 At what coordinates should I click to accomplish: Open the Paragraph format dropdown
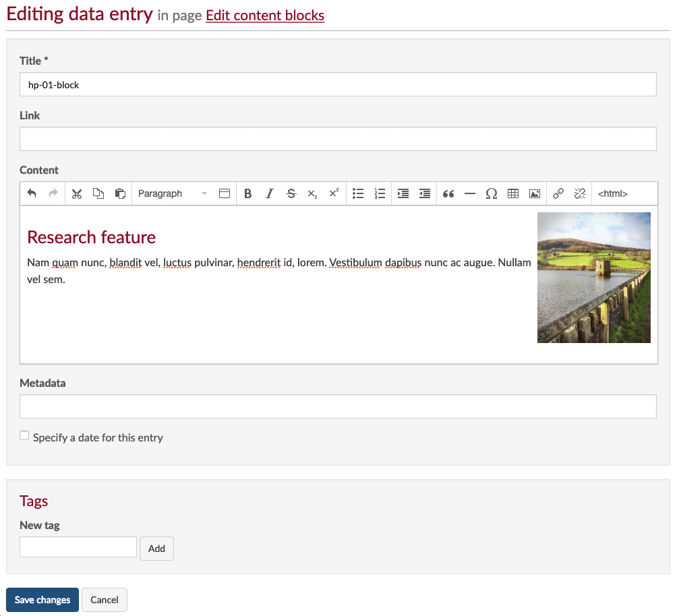pyautogui.click(x=172, y=193)
